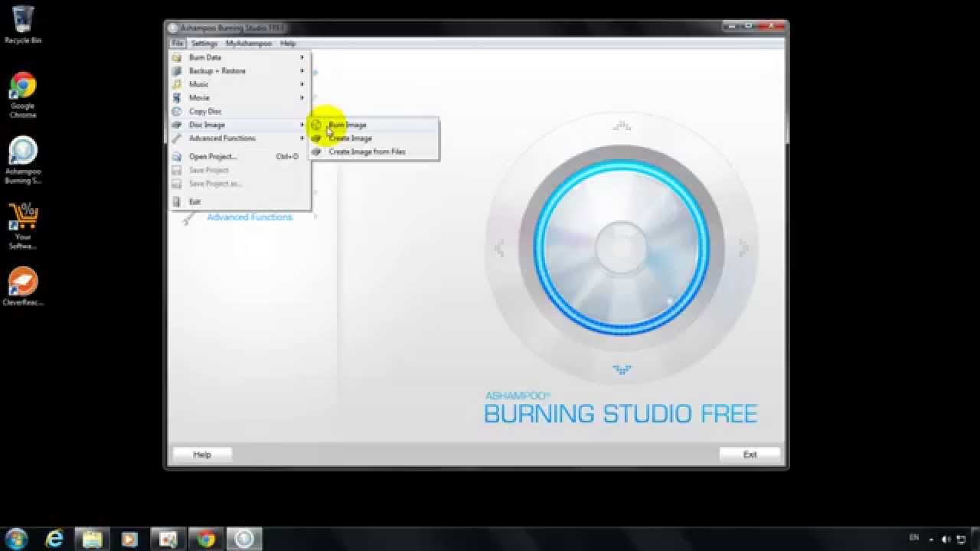Select Burn Image in the submenu
The image size is (980, 551).
click(x=374, y=125)
